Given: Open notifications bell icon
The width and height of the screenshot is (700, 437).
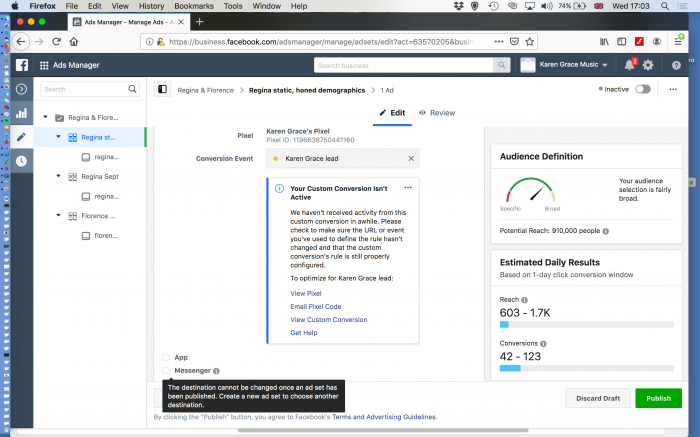Looking at the screenshot, I should click(629, 65).
